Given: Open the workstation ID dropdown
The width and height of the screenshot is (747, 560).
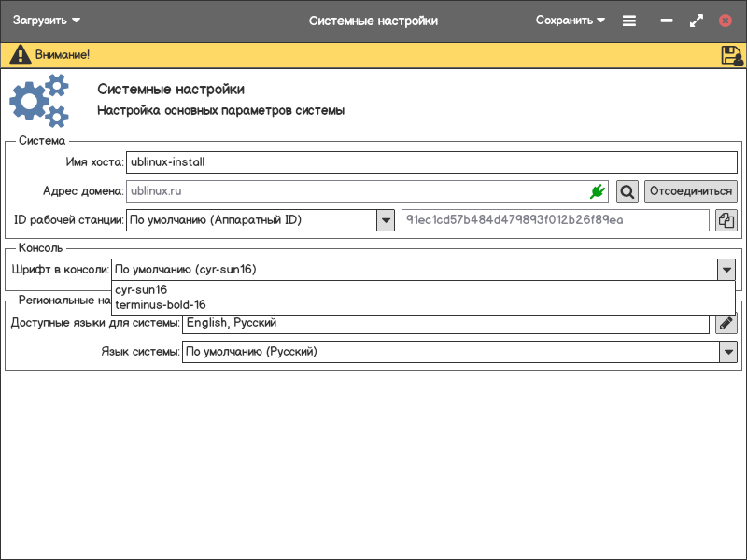Looking at the screenshot, I should [x=386, y=220].
